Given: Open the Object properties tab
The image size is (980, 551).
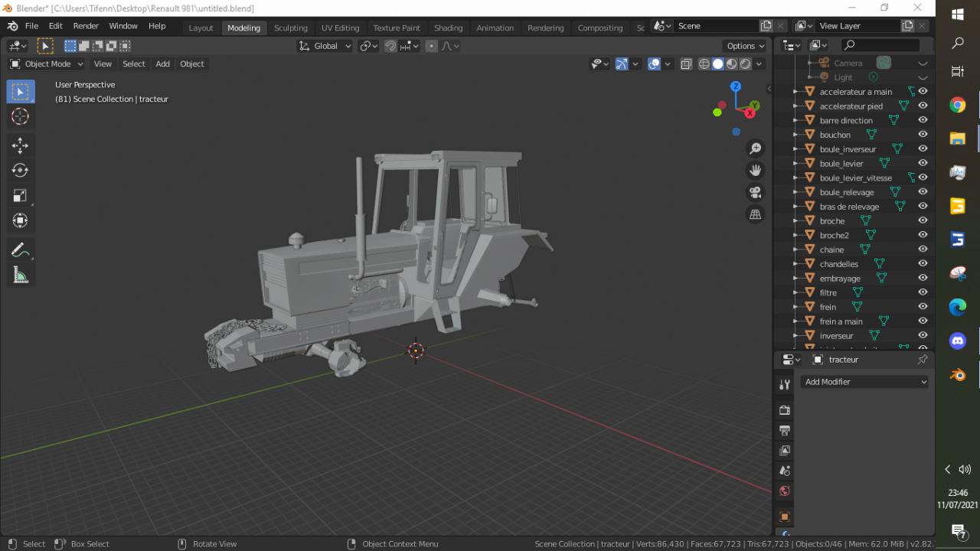Looking at the screenshot, I should pos(785,517).
